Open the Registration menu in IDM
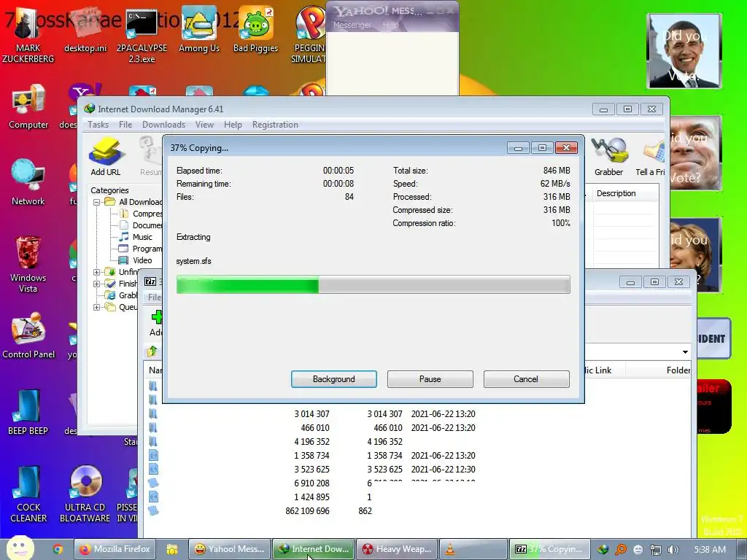Viewport: 747px width, 560px height. tap(275, 124)
